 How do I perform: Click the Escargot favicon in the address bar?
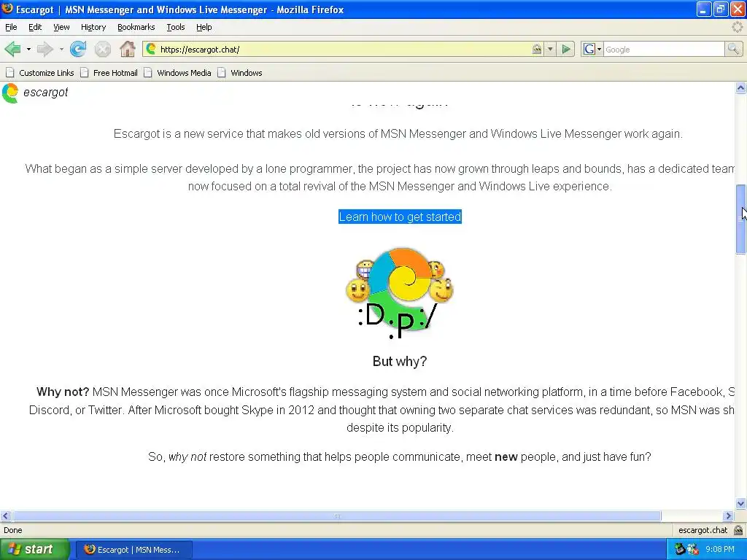tap(151, 49)
